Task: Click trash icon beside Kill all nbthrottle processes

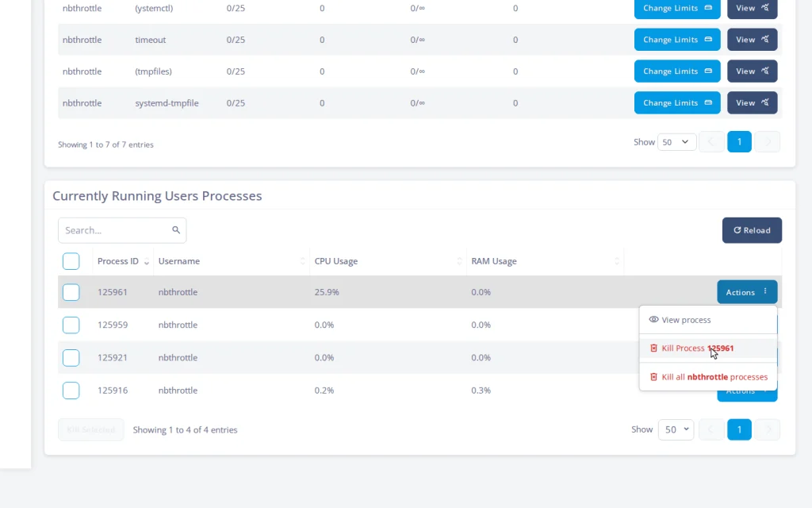Action: click(x=653, y=377)
